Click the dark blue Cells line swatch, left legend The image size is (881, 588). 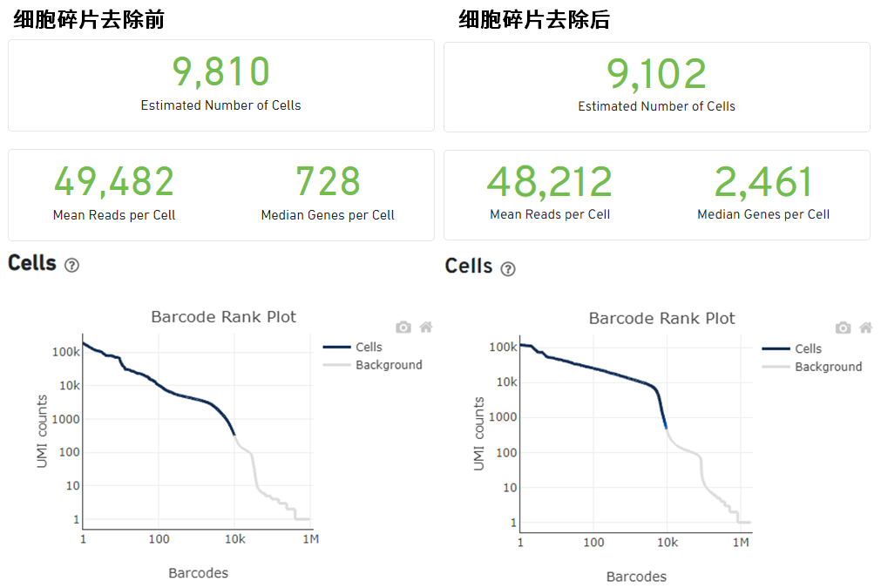335,347
